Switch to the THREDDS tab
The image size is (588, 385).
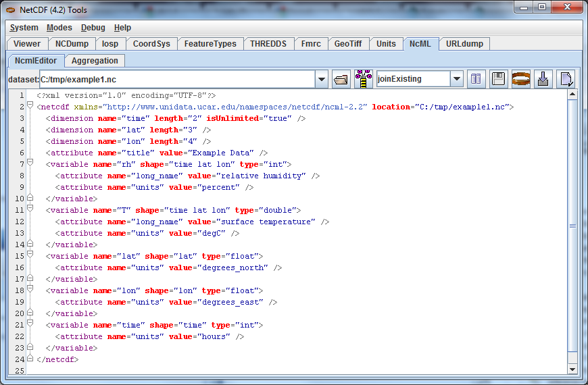tap(268, 44)
